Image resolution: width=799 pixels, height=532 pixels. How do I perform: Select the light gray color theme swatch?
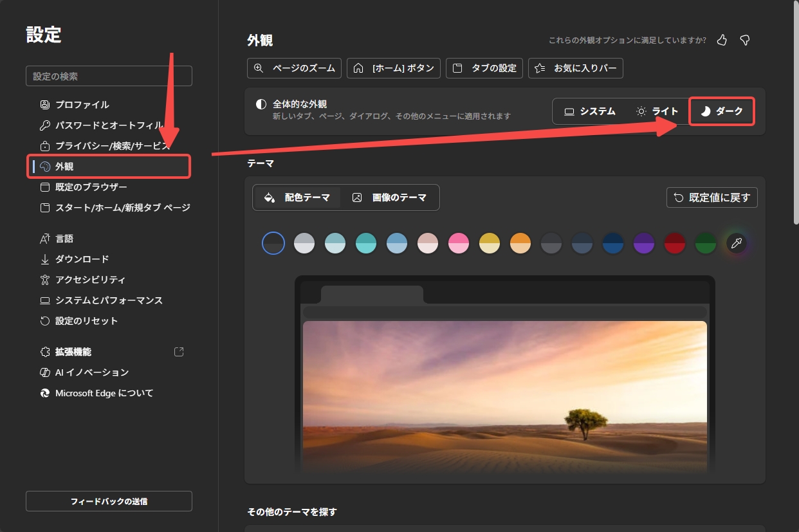304,243
